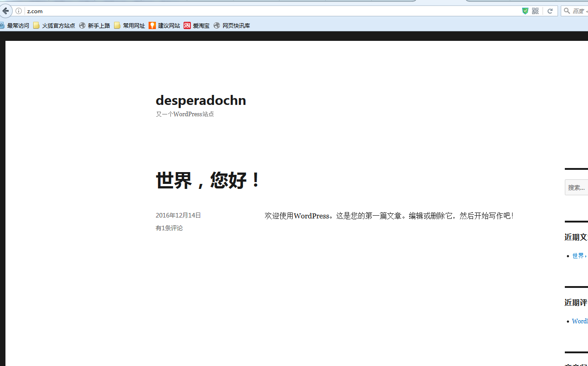This screenshot has width=588, height=366.
Task: Click the z.com address bar
Action: coord(273,11)
